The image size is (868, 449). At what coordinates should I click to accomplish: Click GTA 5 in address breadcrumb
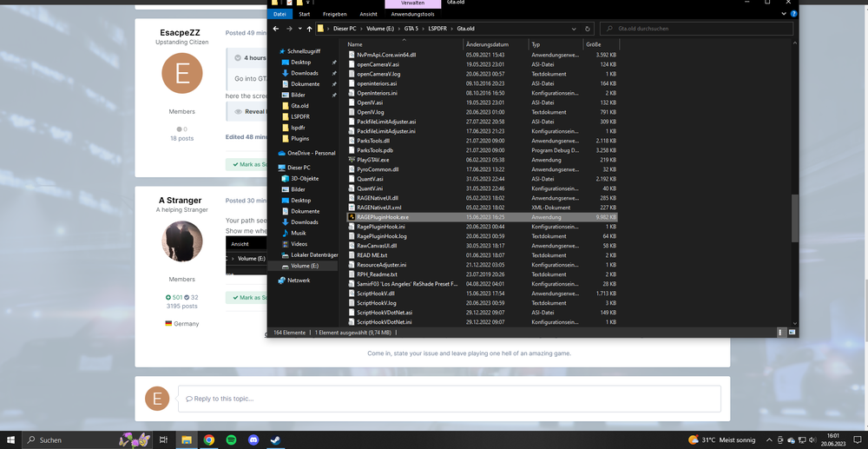coord(412,29)
